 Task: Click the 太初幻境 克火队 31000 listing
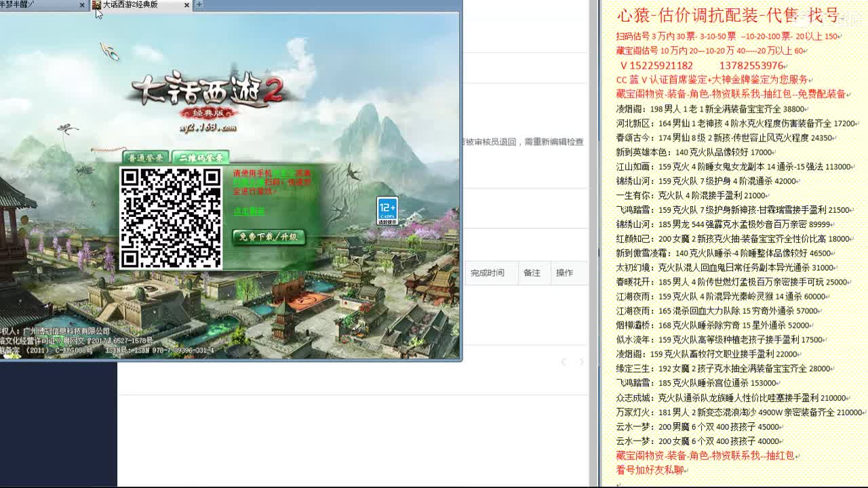[x=726, y=268]
